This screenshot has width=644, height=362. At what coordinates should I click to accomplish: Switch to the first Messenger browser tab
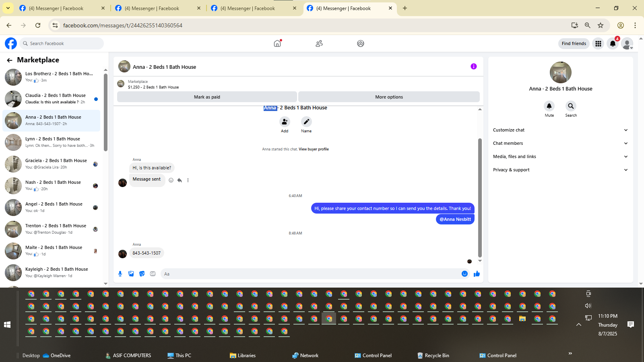pos(61,8)
